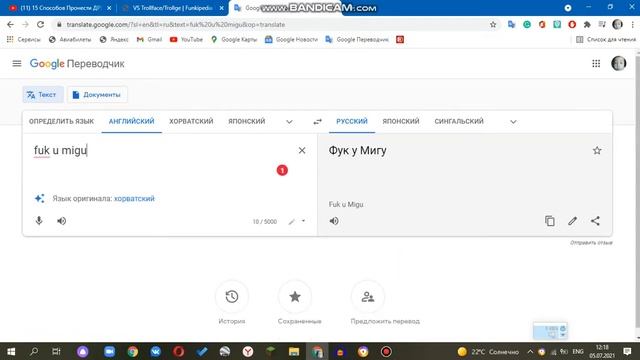Screen dimensions: 640x360
Task: Select the Документы translation mode
Action: pos(97,94)
